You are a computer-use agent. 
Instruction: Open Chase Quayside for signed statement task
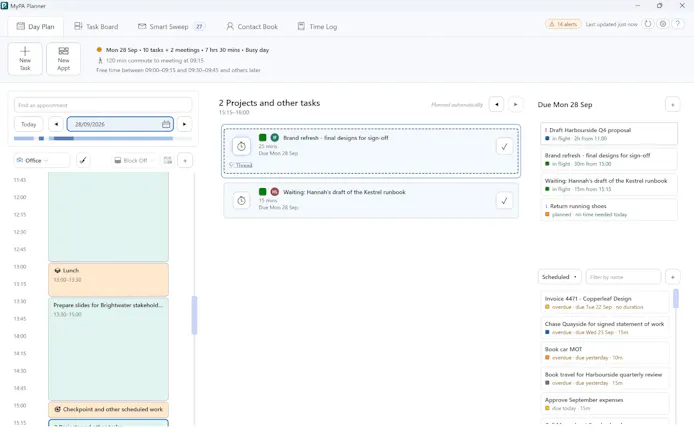point(605,328)
